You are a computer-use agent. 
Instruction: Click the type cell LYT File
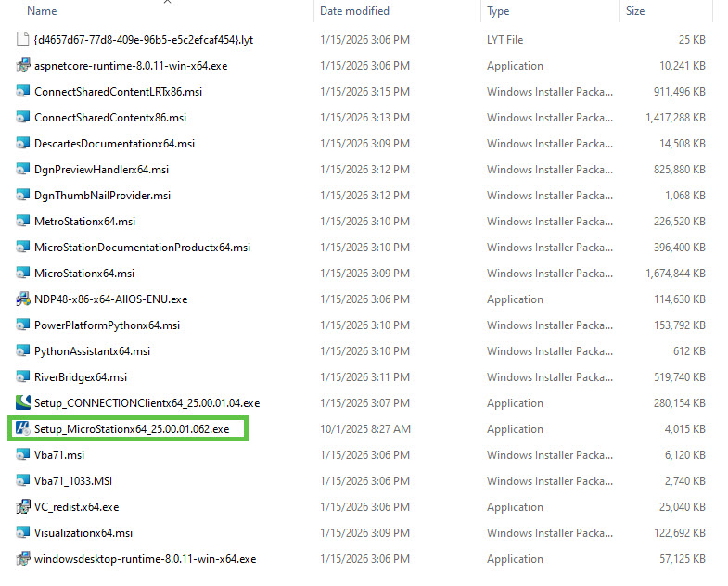[x=505, y=40]
